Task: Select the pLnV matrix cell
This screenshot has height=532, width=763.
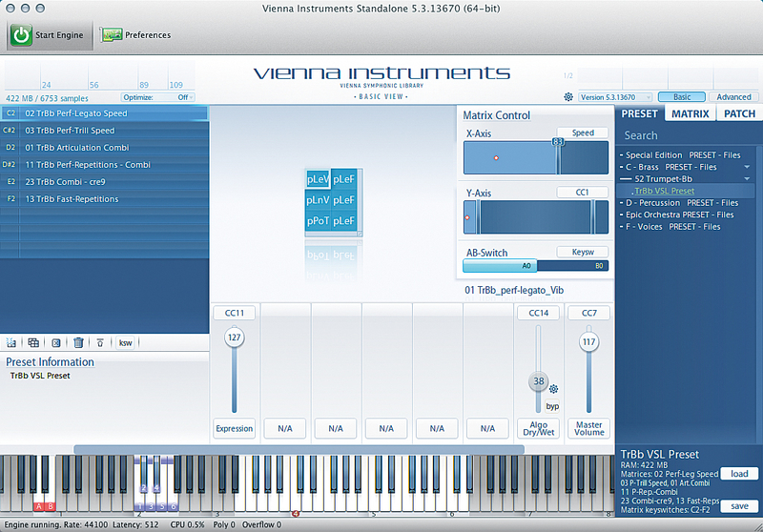Action: pos(319,200)
